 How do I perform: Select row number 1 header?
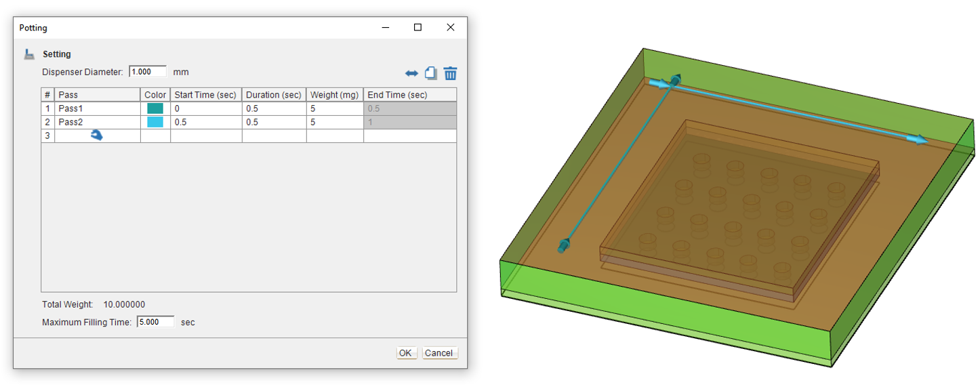tap(47, 108)
